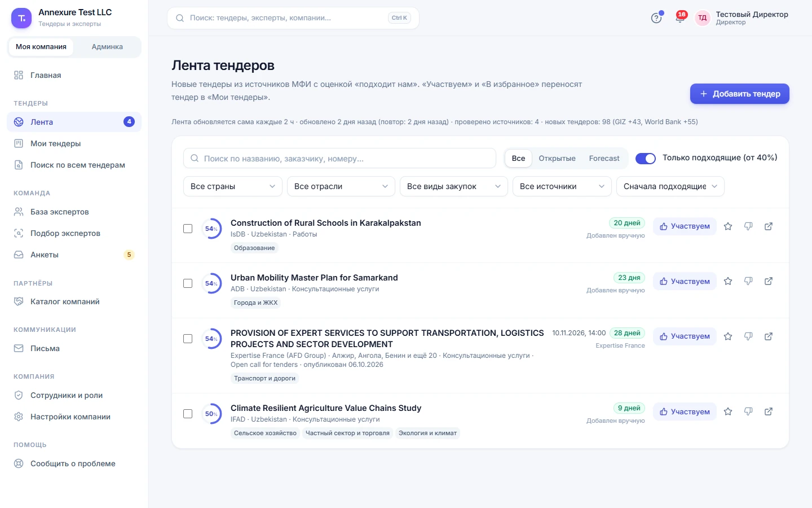Dislike the Expertise France transportation tender
The width and height of the screenshot is (812, 508).
point(748,336)
